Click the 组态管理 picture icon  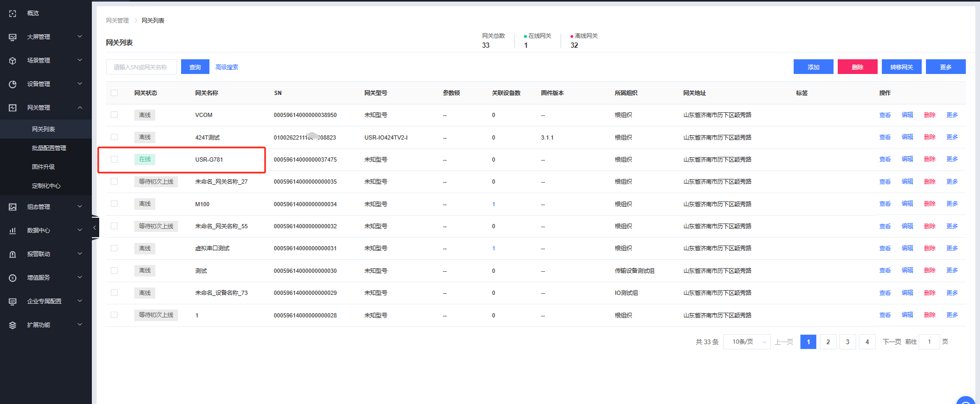coord(13,207)
